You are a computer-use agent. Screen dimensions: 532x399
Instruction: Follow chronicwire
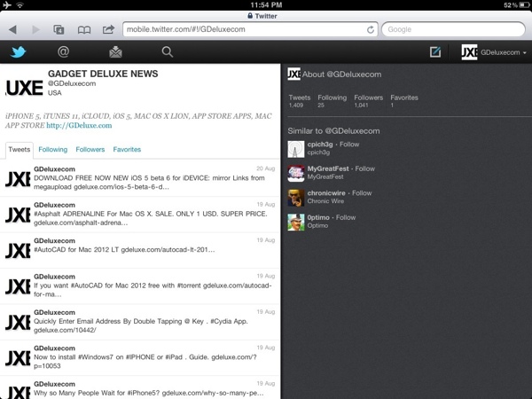(362, 193)
